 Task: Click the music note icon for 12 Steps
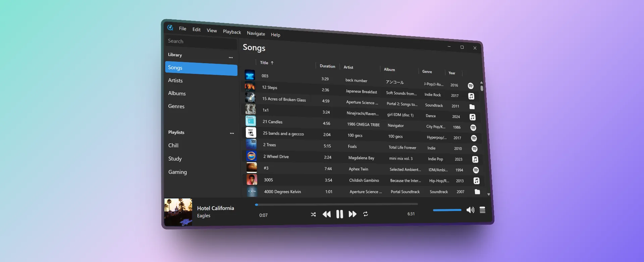tap(471, 96)
